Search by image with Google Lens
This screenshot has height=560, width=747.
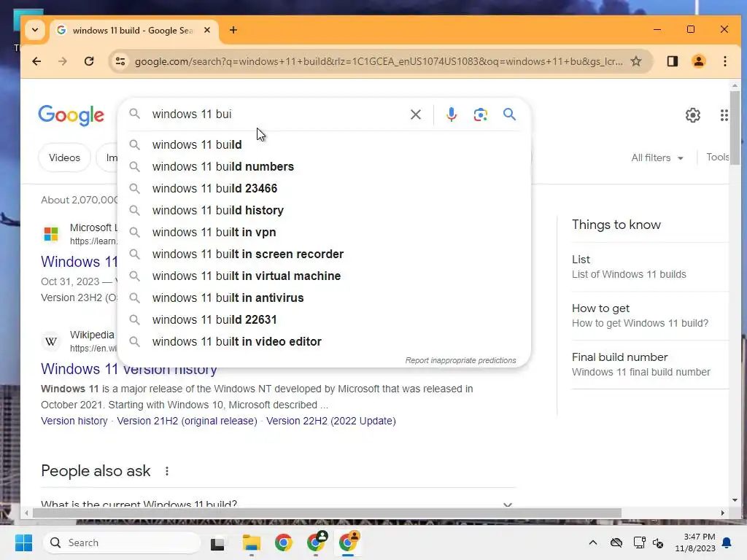[x=480, y=114]
